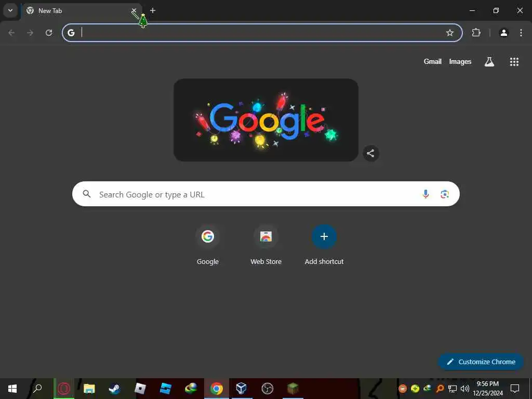This screenshot has height=399, width=532.
Task: Click the orange round tray icon
Action: tap(403, 389)
